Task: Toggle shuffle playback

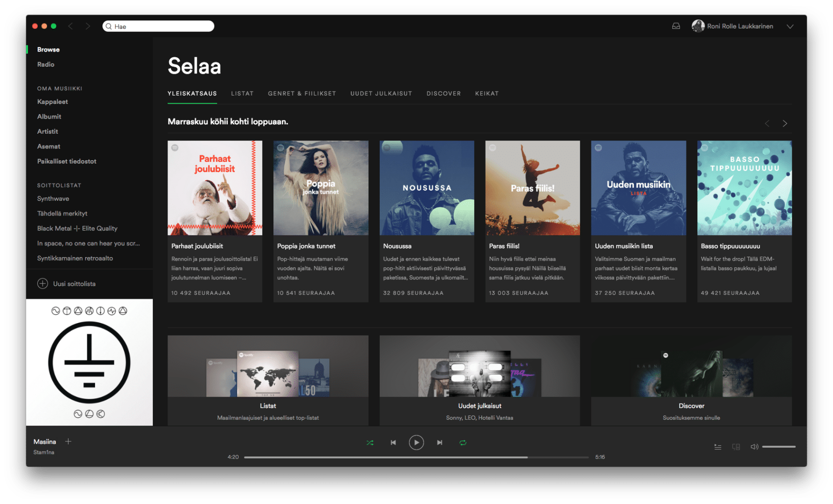Action: coord(370,442)
